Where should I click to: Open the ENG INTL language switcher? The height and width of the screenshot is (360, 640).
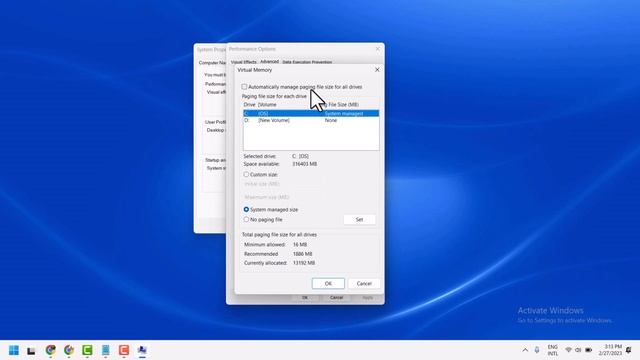point(553,350)
